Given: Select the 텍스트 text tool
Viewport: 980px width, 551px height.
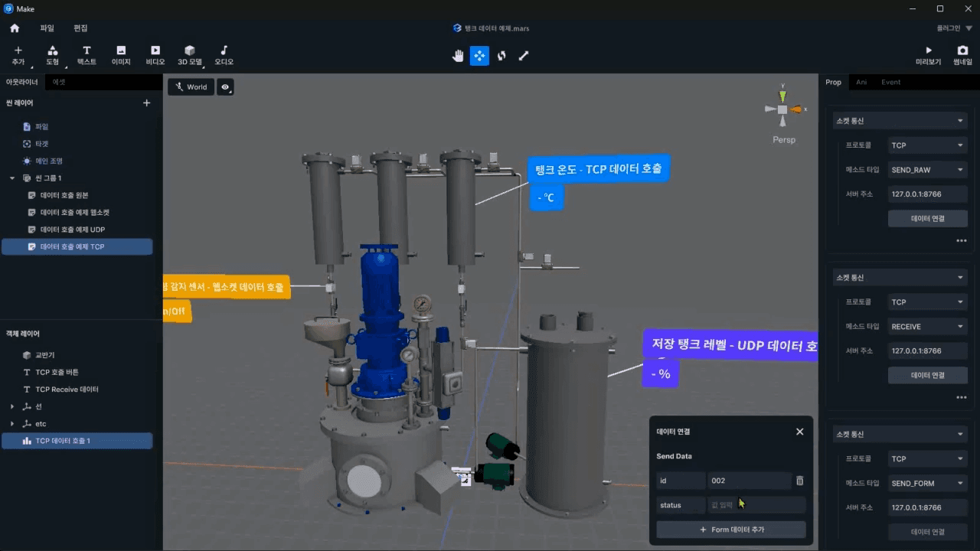Looking at the screenshot, I should point(87,55).
